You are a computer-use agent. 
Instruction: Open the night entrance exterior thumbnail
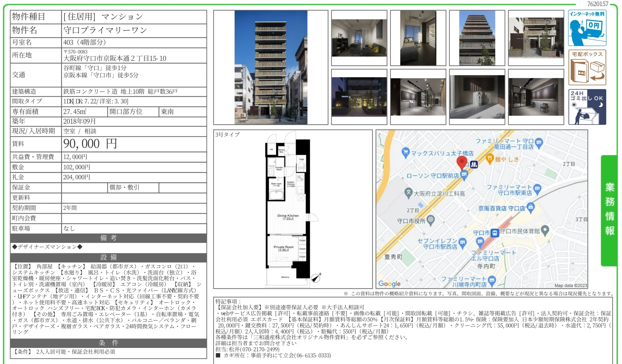359,97
